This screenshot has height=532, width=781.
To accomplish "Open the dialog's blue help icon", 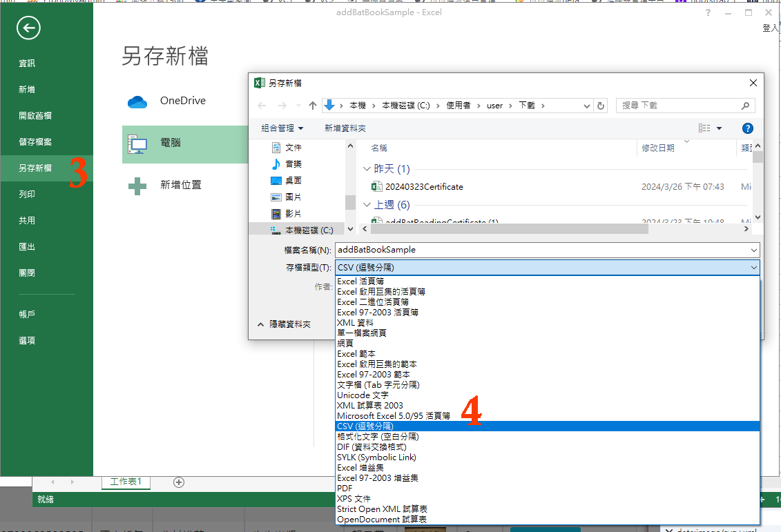I will click(x=747, y=128).
